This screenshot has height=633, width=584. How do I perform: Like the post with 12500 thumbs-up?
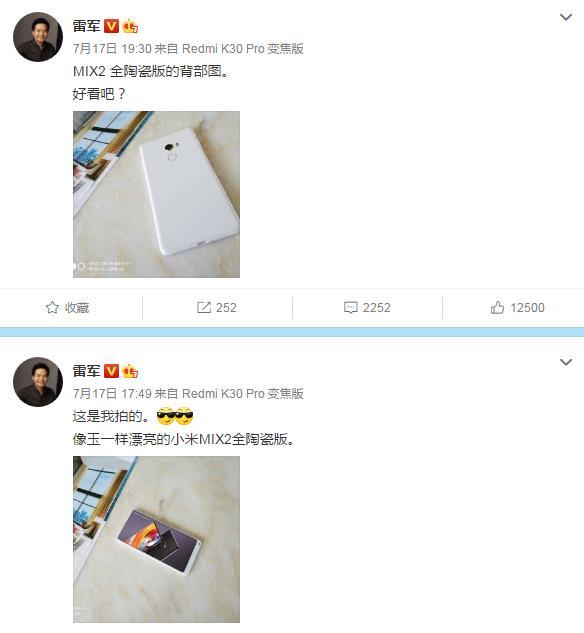click(x=497, y=308)
